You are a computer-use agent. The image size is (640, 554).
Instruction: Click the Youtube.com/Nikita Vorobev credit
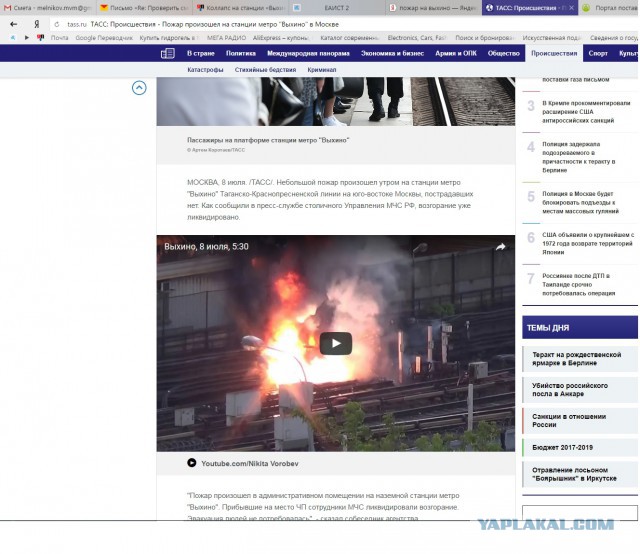tap(250, 463)
